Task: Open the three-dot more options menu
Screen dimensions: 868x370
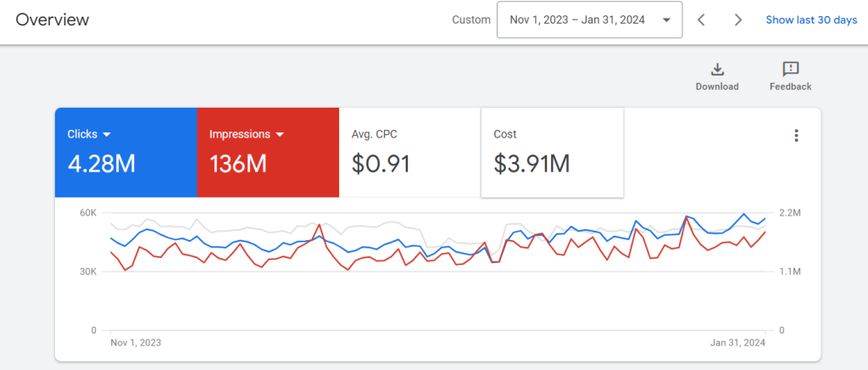Action: [x=795, y=136]
